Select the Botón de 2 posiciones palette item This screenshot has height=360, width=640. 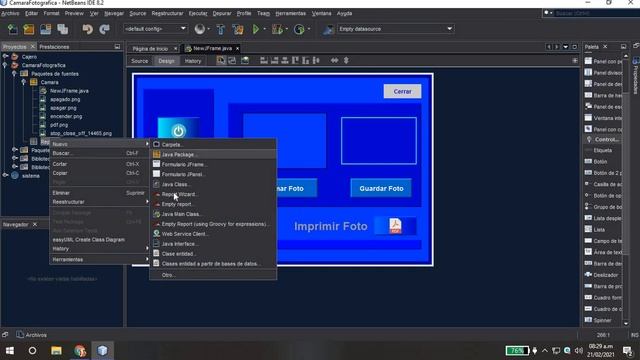[604, 173]
